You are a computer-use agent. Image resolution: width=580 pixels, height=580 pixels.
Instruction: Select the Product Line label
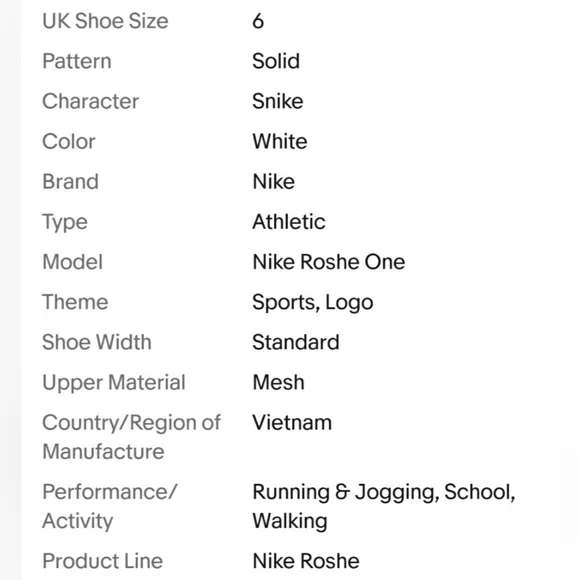[102, 561]
